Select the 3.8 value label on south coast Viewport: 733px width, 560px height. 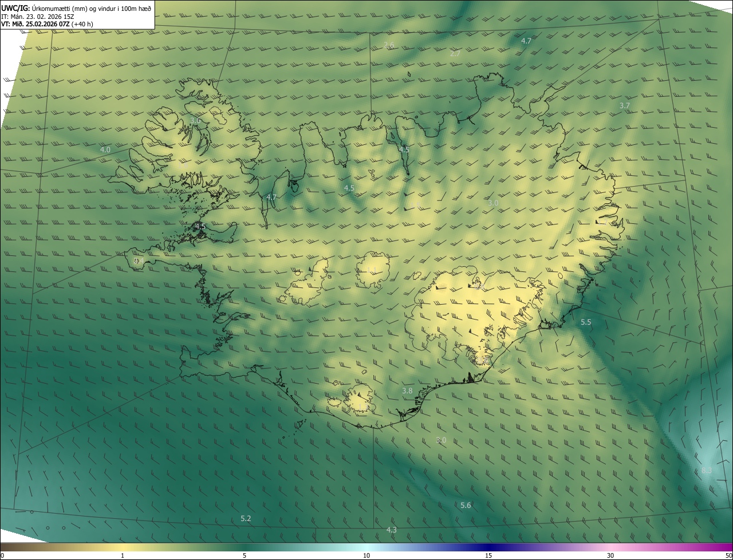[x=407, y=391]
